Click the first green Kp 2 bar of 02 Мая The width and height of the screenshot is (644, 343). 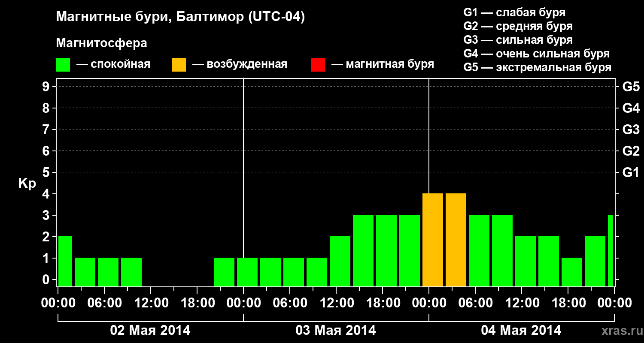tap(65, 262)
